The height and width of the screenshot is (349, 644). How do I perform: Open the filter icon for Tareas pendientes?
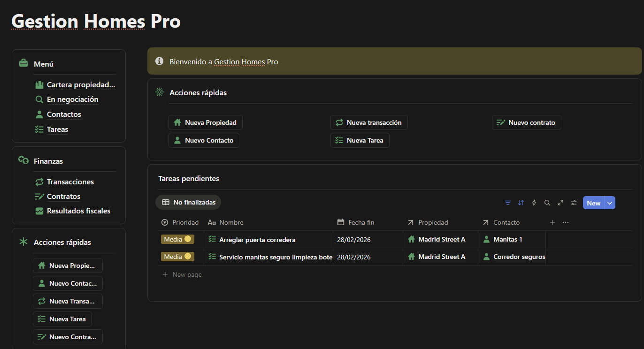(507, 202)
